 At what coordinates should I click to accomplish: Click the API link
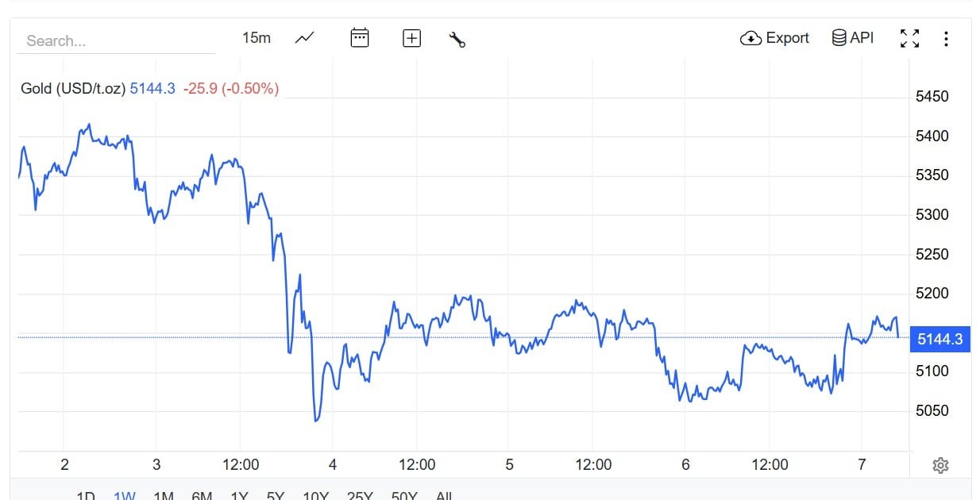(853, 37)
